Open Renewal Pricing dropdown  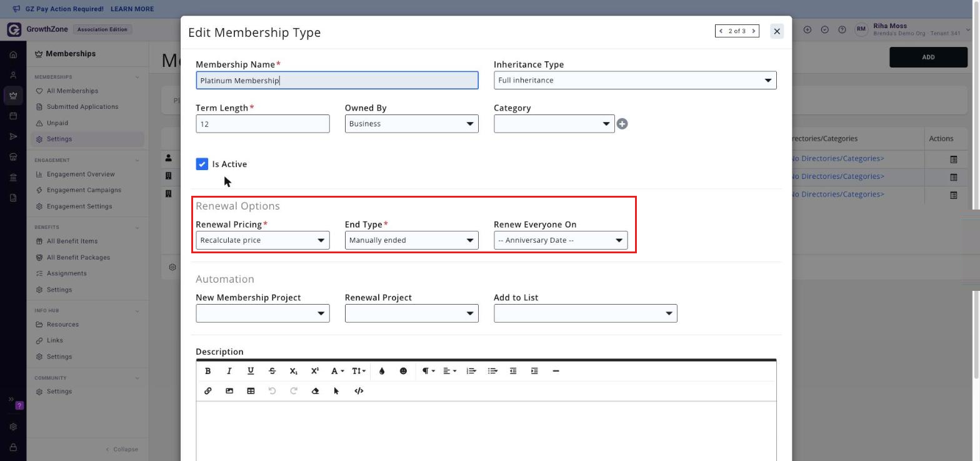(x=262, y=240)
